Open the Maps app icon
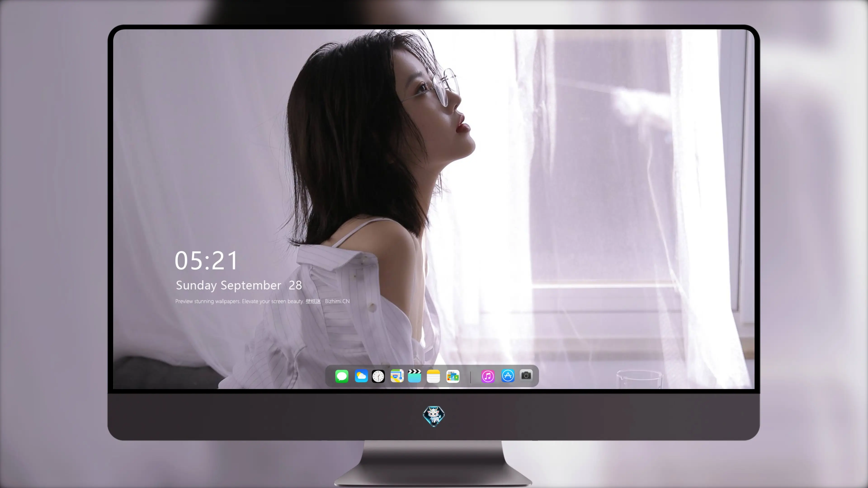The width and height of the screenshot is (868, 488). pyautogui.click(x=397, y=376)
